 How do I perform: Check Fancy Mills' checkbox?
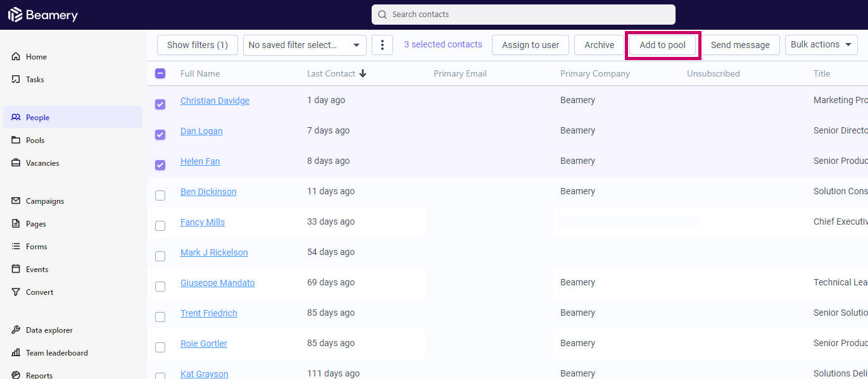[x=160, y=226]
